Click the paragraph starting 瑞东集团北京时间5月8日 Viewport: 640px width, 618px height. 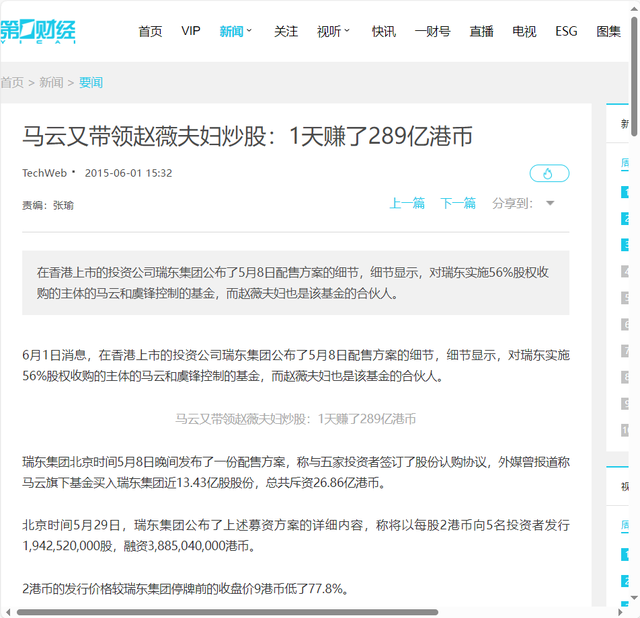coord(296,472)
